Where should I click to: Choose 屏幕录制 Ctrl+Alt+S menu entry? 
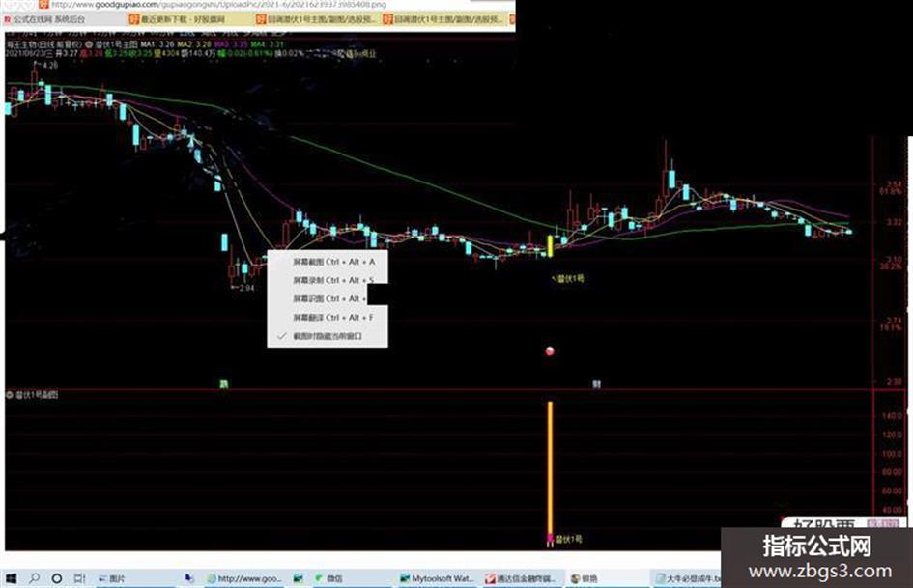[328, 281]
